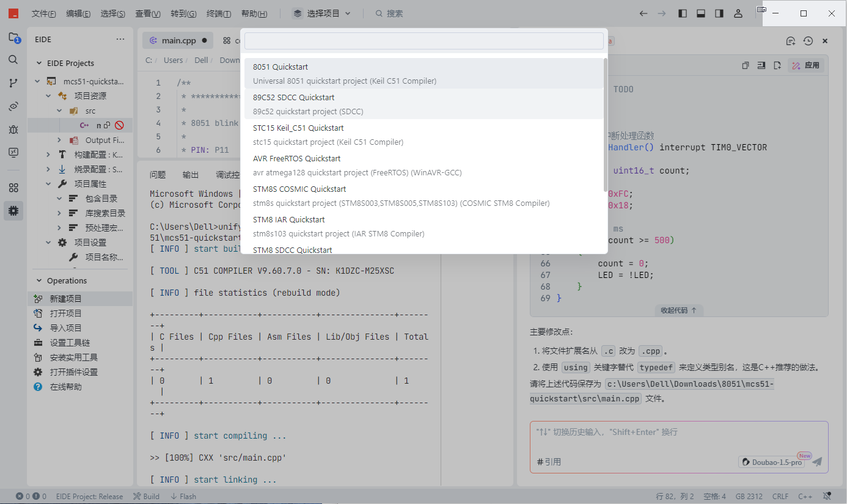Viewport: 847px width, 504px height.
Task: Click 收起代码 to collapse the code block
Action: tap(679, 310)
